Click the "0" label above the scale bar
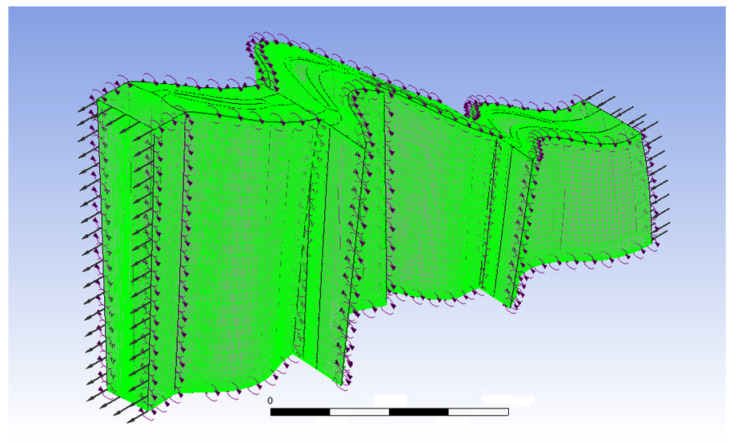 (270, 401)
